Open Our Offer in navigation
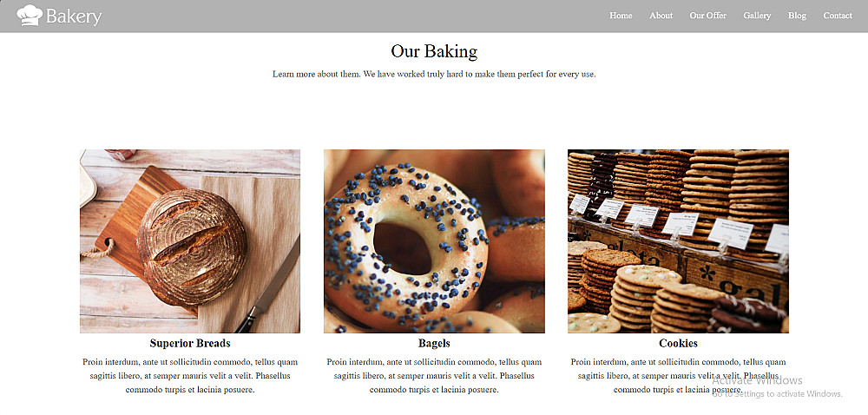The width and height of the screenshot is (868, 415). [x=708, y=16]
